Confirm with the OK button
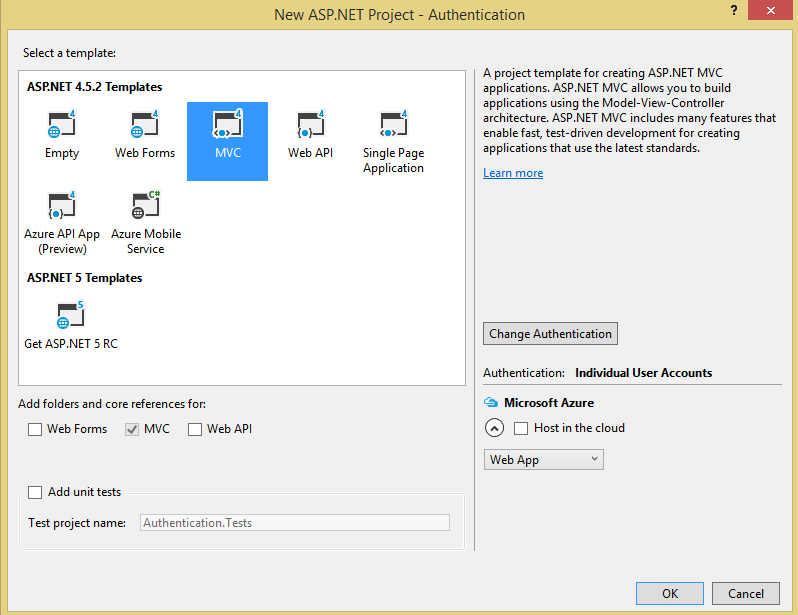This screenshot has width=798, height=615. (x=670, y=594)
